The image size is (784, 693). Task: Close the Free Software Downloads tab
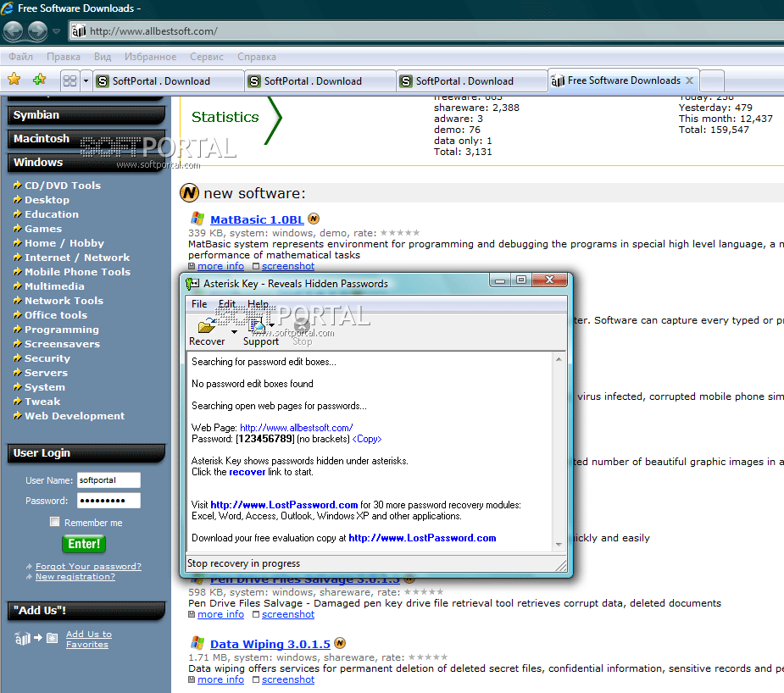[690, 80]
